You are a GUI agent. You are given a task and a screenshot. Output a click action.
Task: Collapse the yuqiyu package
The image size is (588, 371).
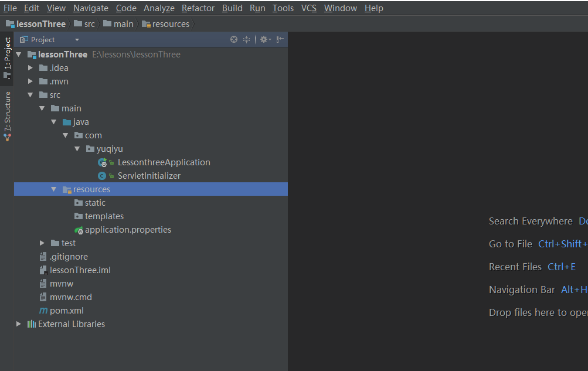click(77, 149)
